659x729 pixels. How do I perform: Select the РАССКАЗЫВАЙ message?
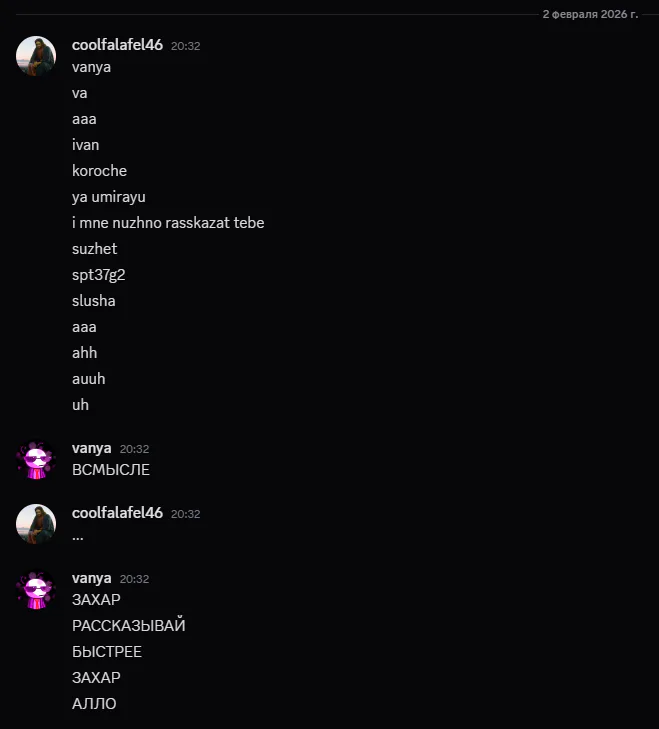(x=128, y=625)
